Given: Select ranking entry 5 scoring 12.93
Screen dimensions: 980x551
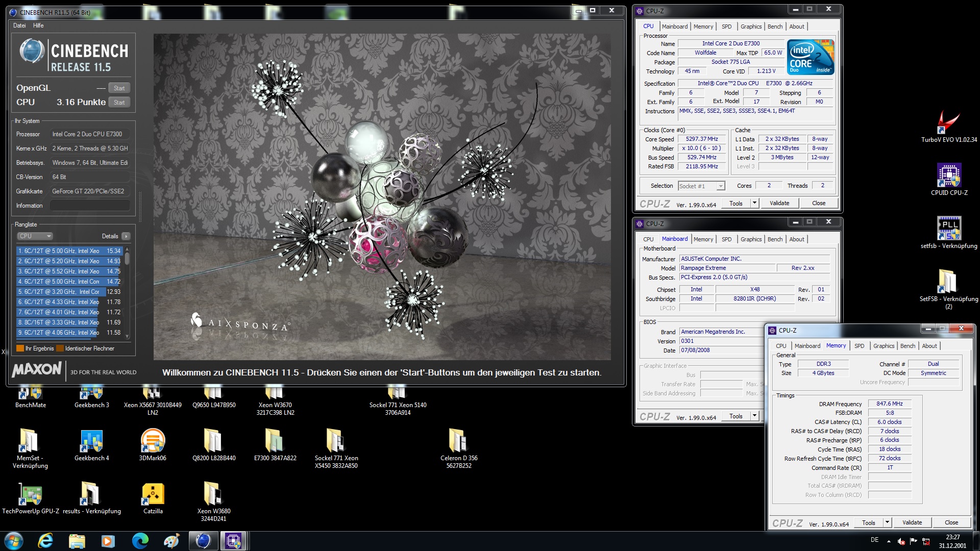Looking at the screenshot, I should click(x=69, y=292).
